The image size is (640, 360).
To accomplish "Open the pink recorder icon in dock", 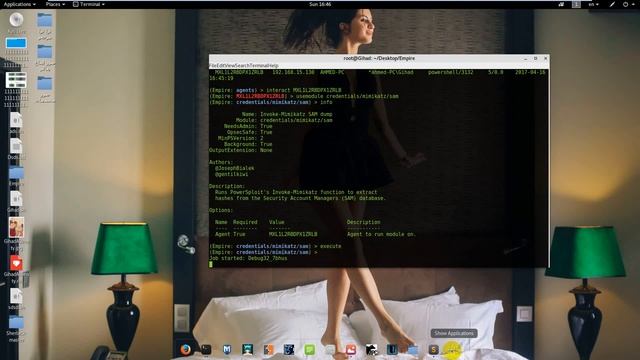I will (351, 349).
